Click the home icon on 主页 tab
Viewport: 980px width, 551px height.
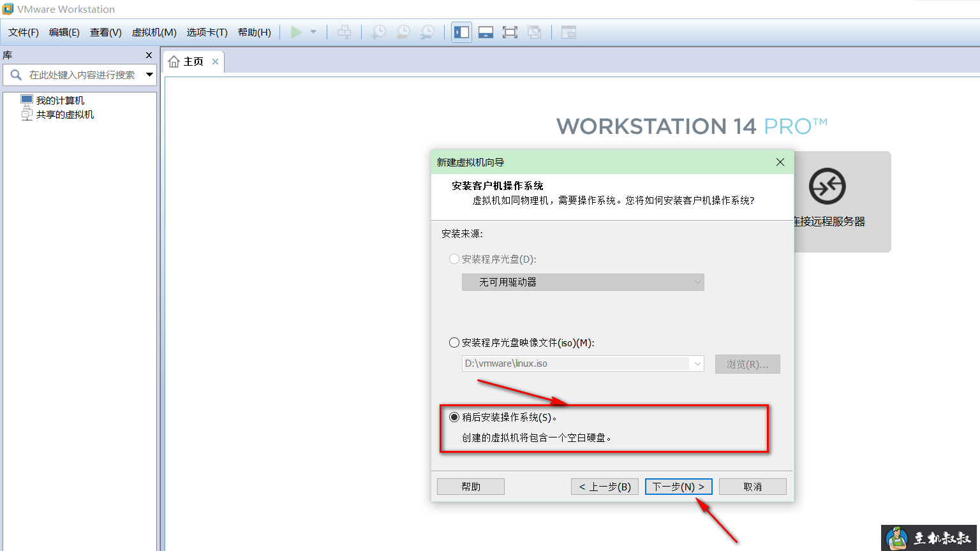click(174, 62)
